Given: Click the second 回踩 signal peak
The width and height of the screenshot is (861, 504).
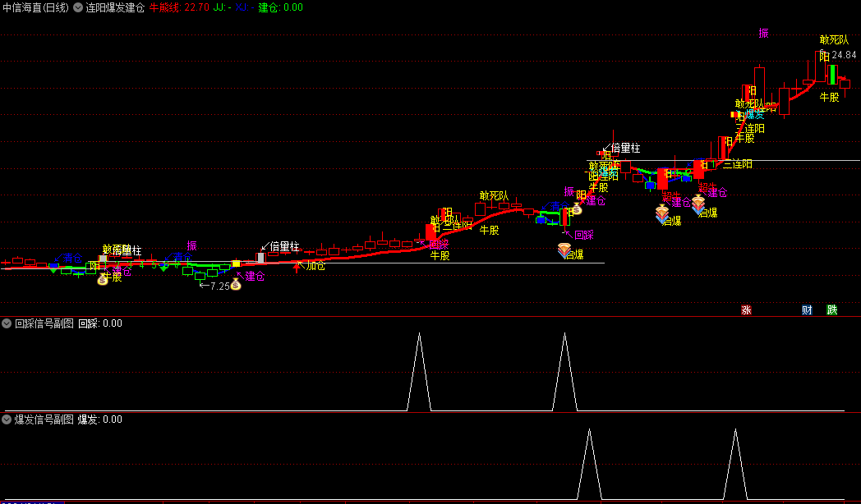Looking at the screenshot, I should click(x=564, y=333).
